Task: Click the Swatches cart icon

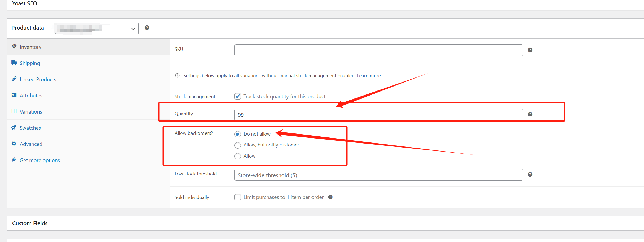Action: click(x=14, y=127)
